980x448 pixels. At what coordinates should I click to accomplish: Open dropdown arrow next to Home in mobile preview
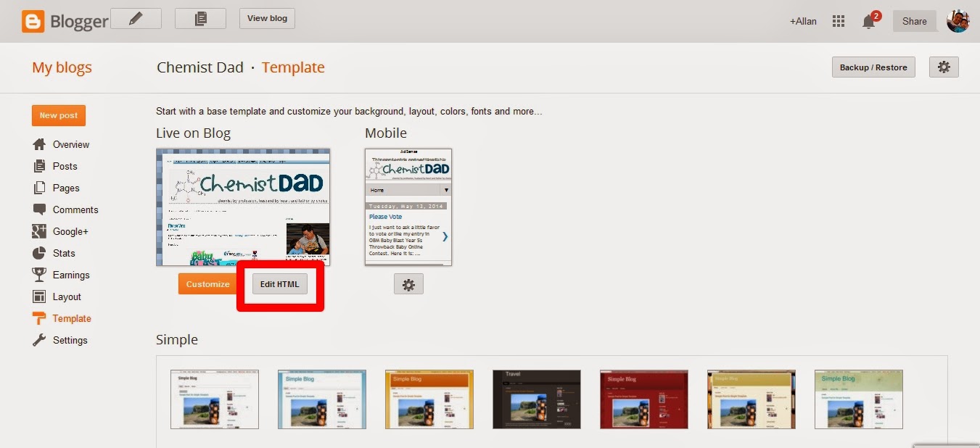(x=446, y=190)
